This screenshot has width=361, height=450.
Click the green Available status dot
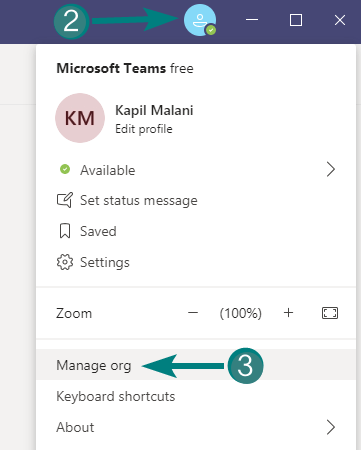(65, 169)
